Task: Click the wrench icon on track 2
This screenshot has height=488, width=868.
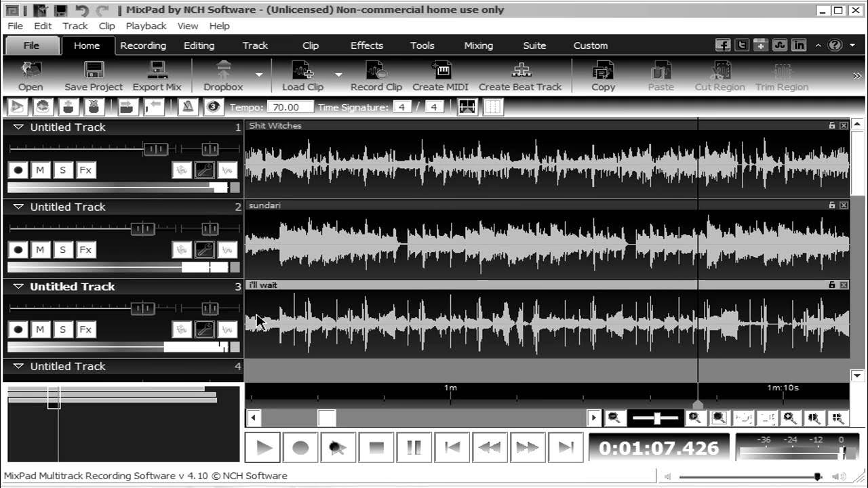Action: [x=204, y=250]
